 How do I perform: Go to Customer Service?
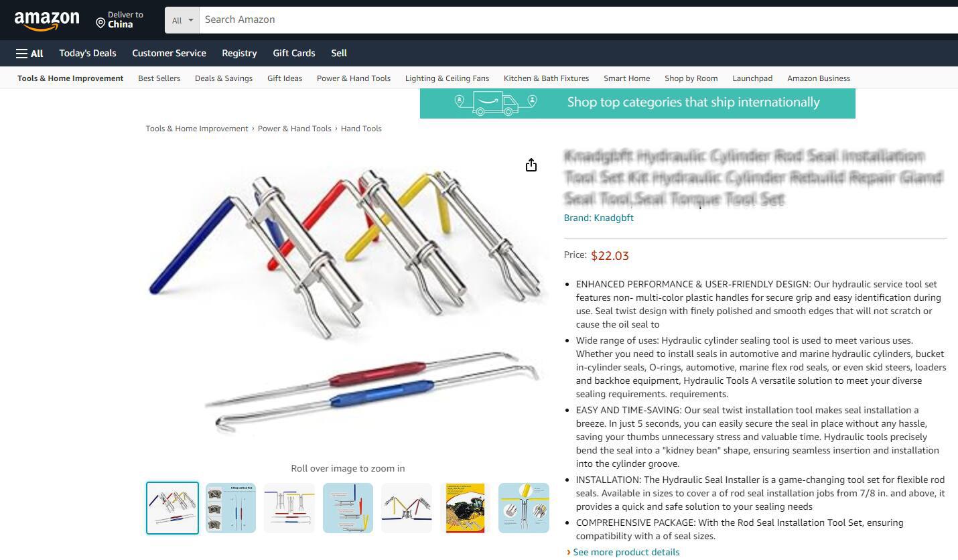[x=169, y=53]
